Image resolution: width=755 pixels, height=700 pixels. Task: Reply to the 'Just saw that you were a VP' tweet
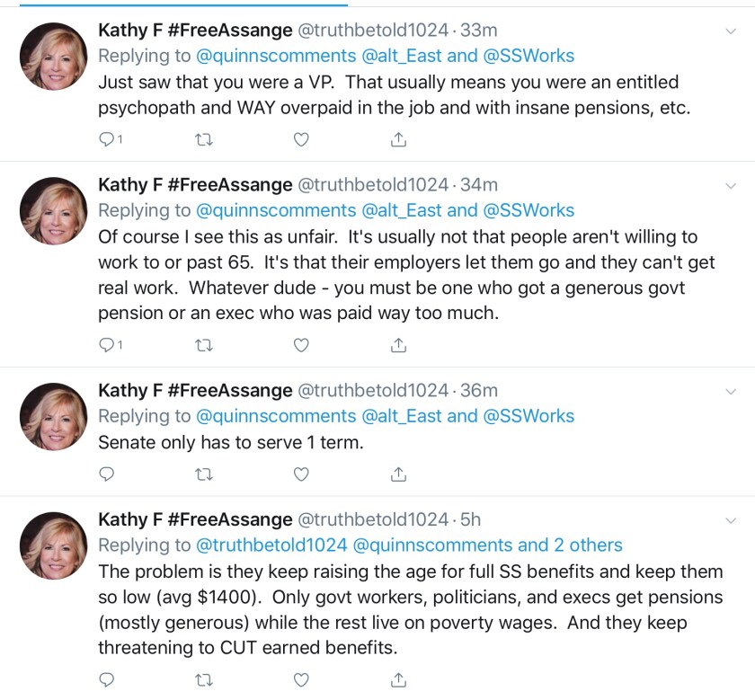106,139
